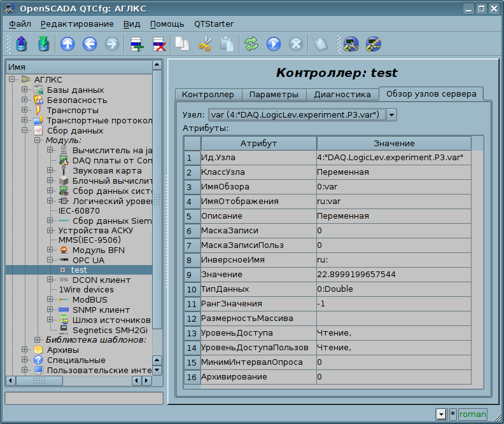Collapse the Сбор данных tree node
Screen dimensions: 504x424
coord(25,131)
